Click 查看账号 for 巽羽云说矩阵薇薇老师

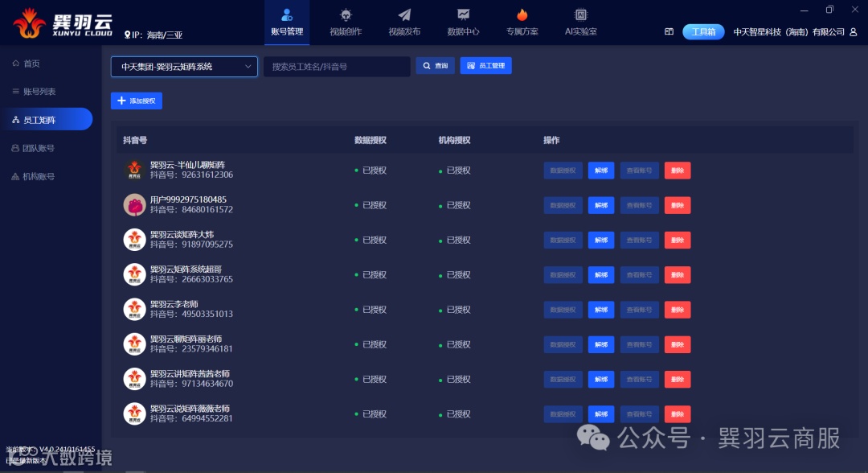point(639,414)
